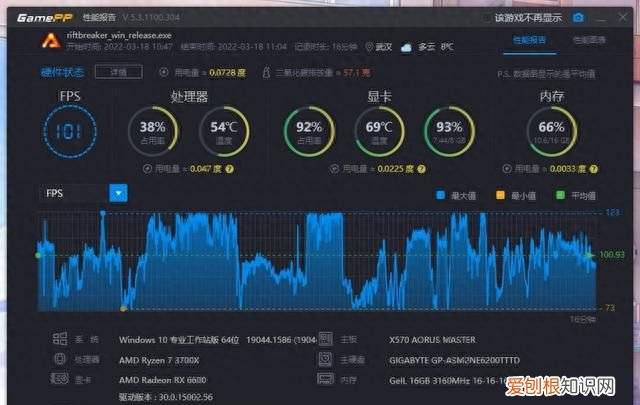Image resolution: width=640 pixels, height=405 pixels.
Task: Click the memory 66% gauge
Action: click(x=551, y=131)
